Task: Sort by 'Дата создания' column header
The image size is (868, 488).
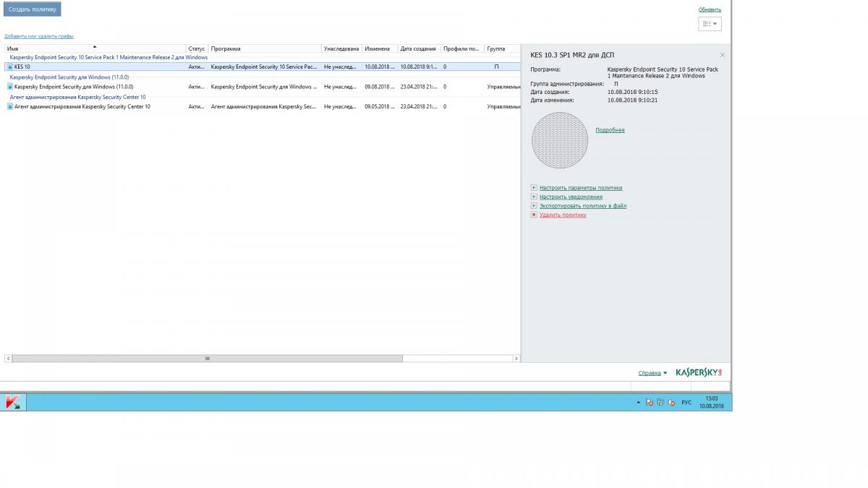Action: point(418,48)
